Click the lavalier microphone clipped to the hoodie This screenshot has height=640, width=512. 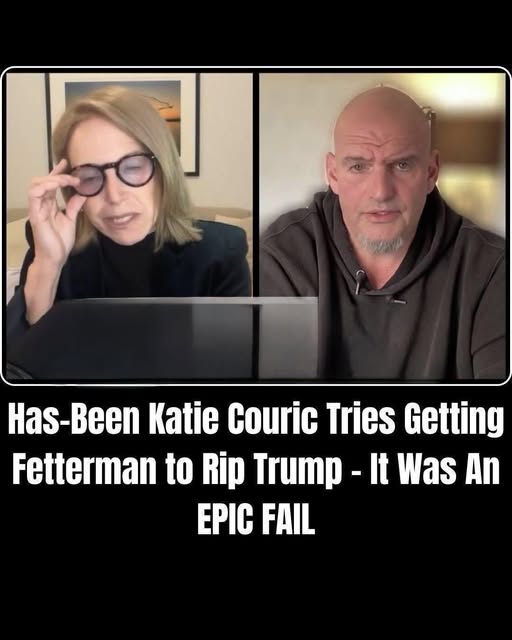pos(359,280)
